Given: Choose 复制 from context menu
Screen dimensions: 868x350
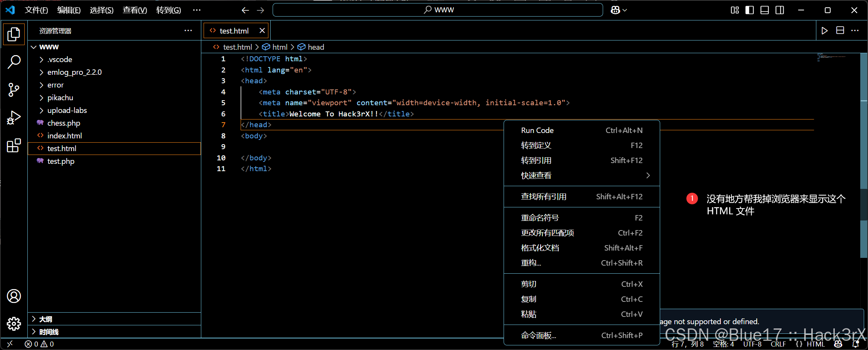Looking at the screenshot, I should [x=582, y=299].
